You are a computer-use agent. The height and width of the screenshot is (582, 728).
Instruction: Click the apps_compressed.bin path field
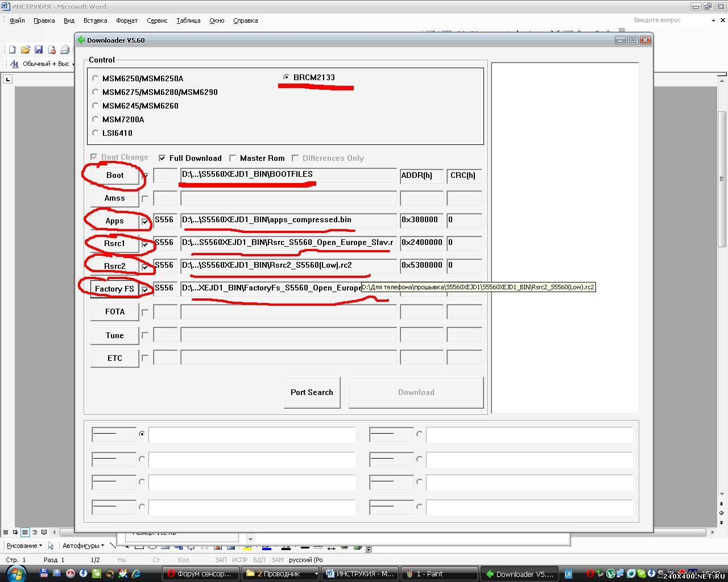[288, 221]
